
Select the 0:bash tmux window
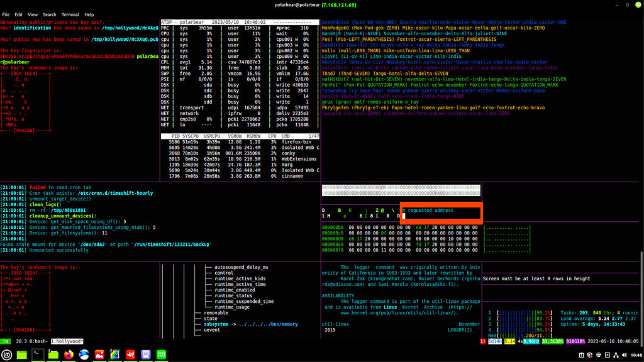click(x=37, y=341)
